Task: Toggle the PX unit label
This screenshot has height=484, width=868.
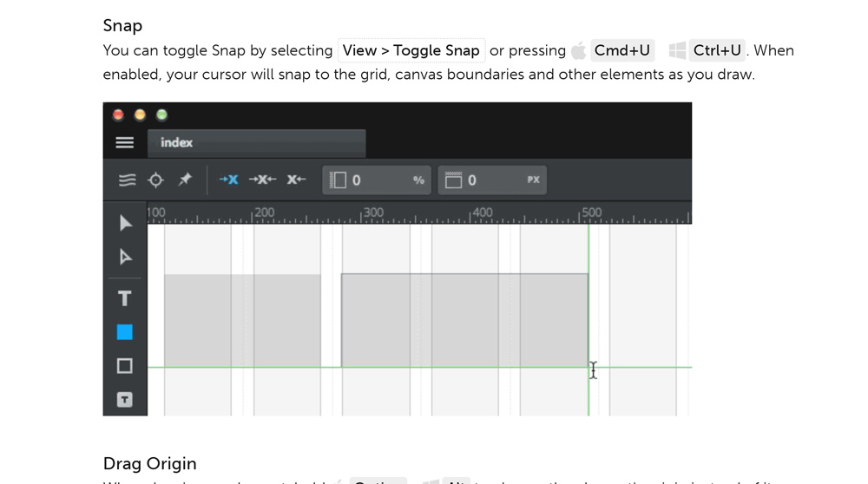Action: [x=533, y=180]
